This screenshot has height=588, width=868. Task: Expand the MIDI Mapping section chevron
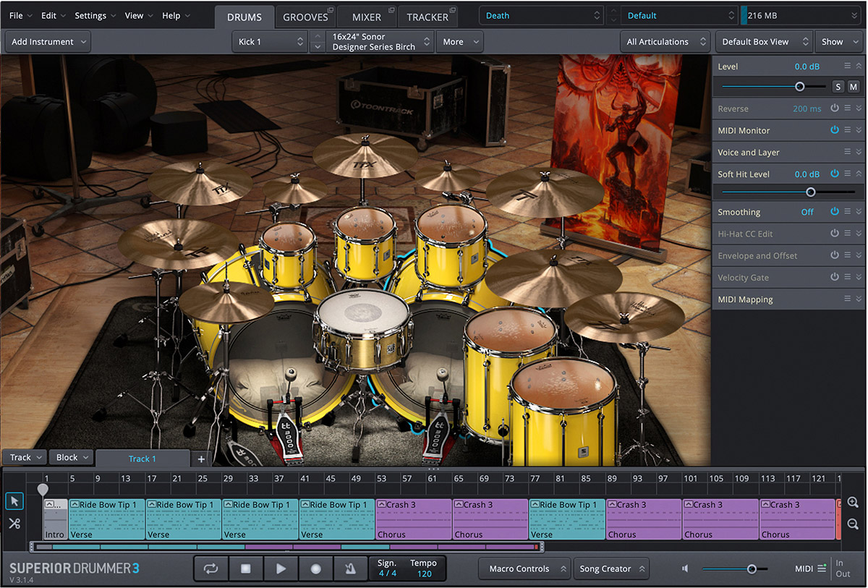click(859, 299)
